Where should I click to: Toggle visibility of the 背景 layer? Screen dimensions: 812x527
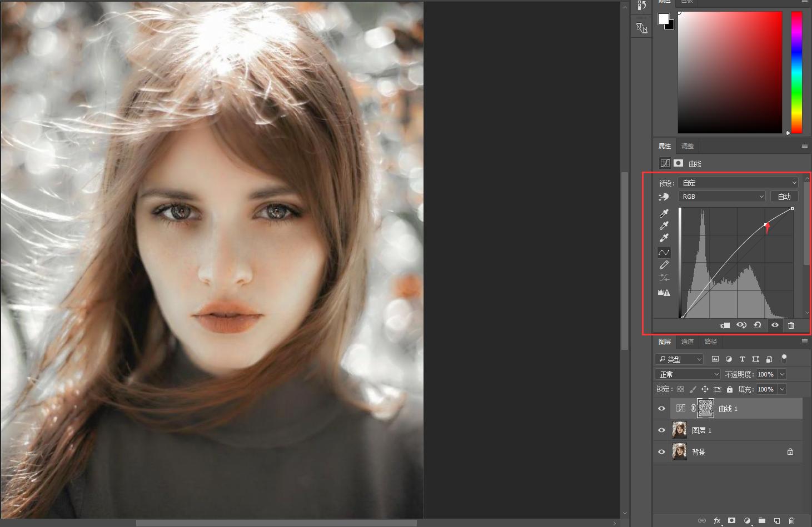[661, 452]
